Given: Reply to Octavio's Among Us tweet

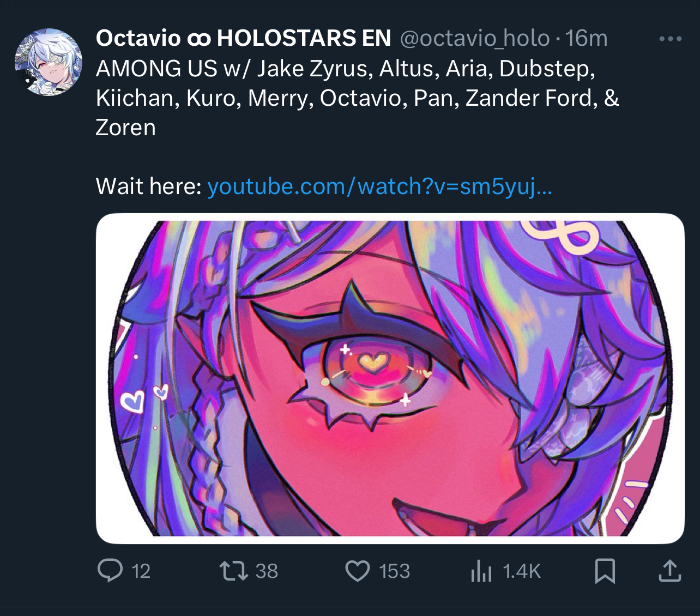Looking at the screenshot, I should coord(110,571).
